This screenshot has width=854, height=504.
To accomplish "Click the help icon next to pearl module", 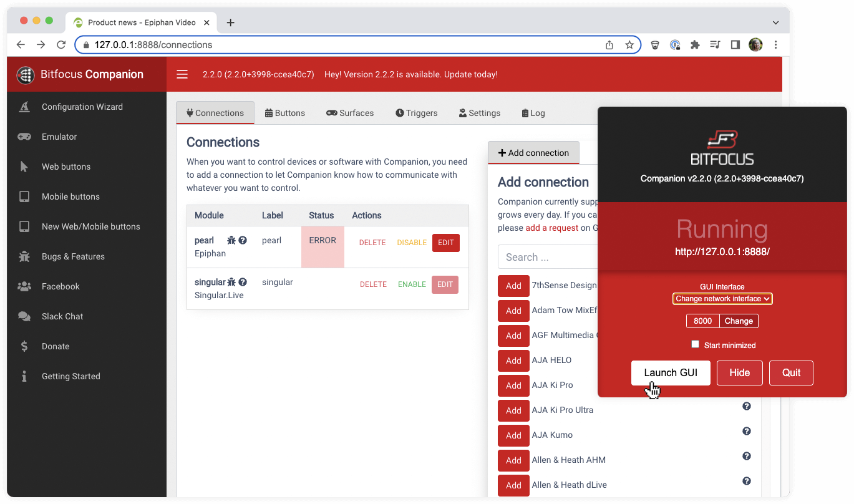I will [243, 240].
